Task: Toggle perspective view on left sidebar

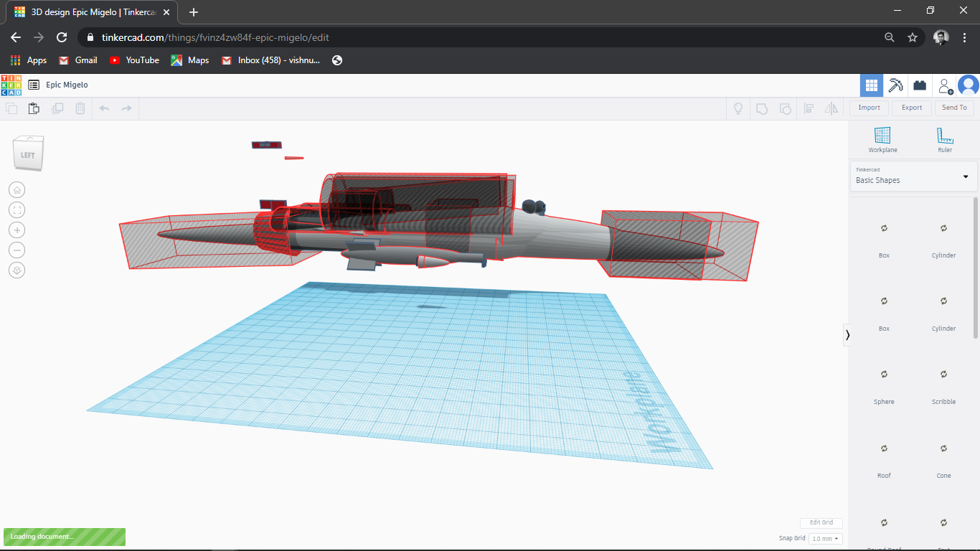Action: [x=16, y=270]
